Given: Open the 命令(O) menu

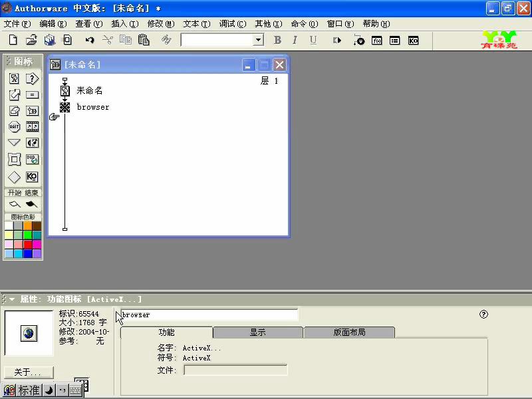Looking at the screenshot, I should pyautogui.click(x=305, y=24).
